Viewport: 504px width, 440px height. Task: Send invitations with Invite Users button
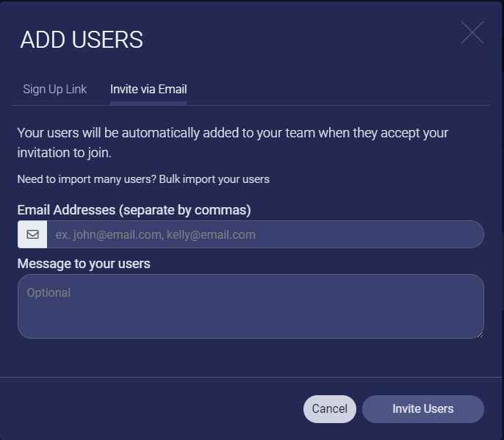(x=423, y=409)
